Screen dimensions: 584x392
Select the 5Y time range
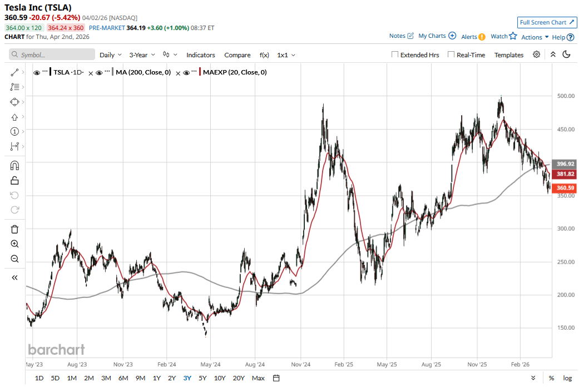(202, 378)
